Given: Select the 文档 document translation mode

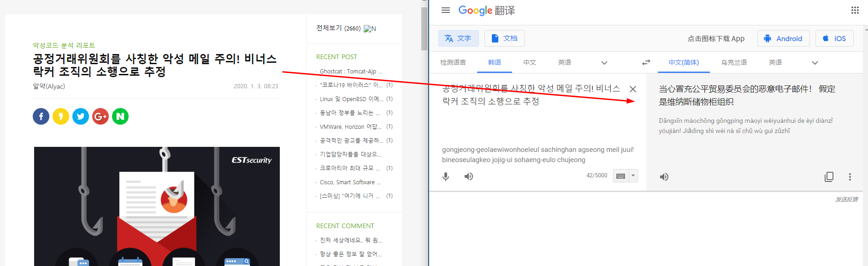Looking at the screenshot, I should (x=505, y=38).
